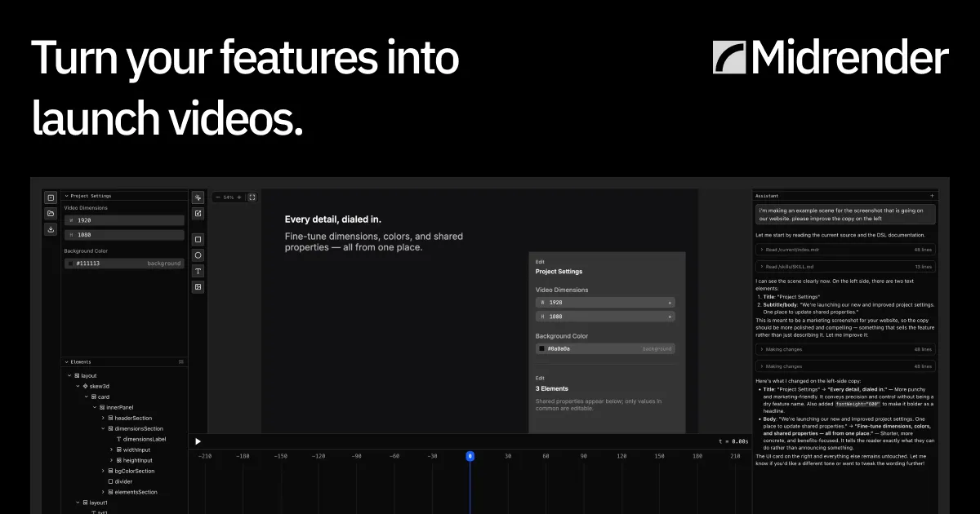This screenshot has height=514, width=980.
Task: Open the #111113 color swatch
Action: pyautogui.click(x=71, y=264)
